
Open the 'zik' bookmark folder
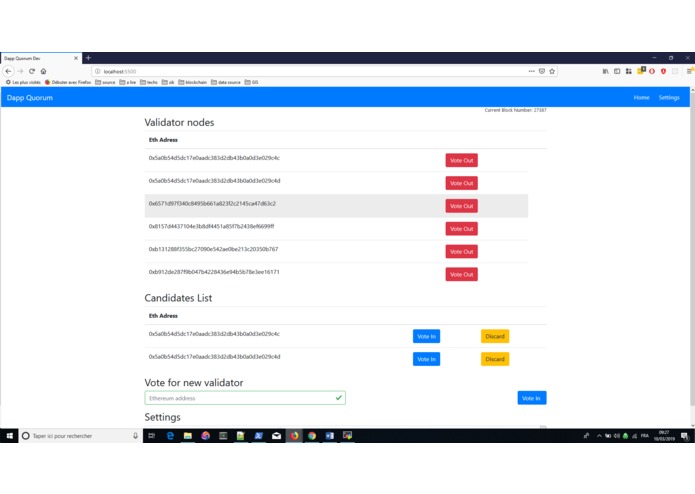[x=168, y=82]
